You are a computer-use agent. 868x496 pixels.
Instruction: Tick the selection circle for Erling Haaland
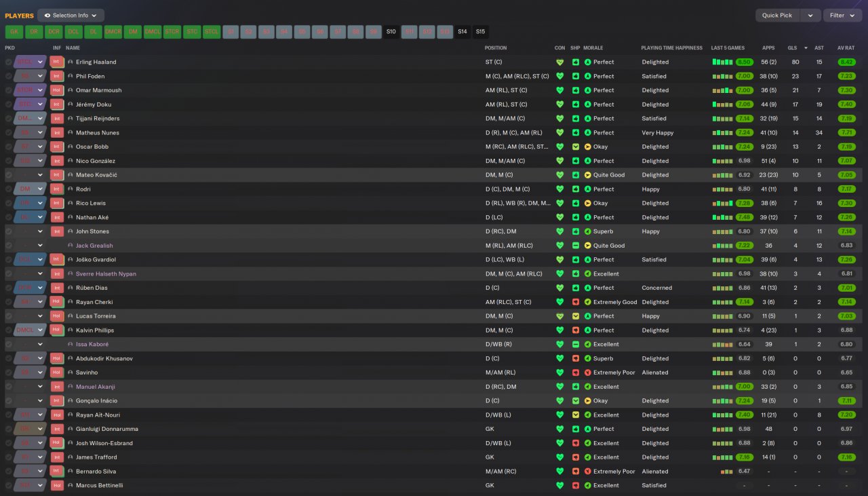[x=9, y=62]
